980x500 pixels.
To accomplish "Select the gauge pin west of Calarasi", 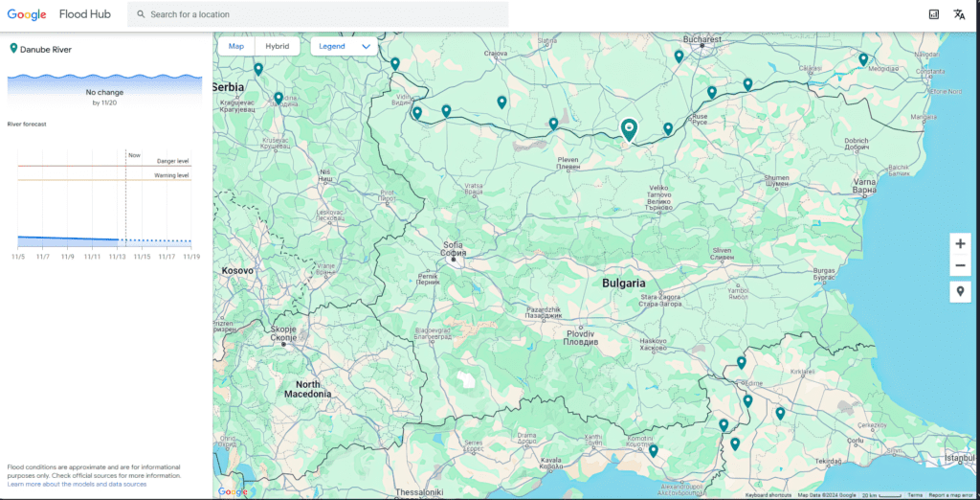I will [x=747, y=84].
